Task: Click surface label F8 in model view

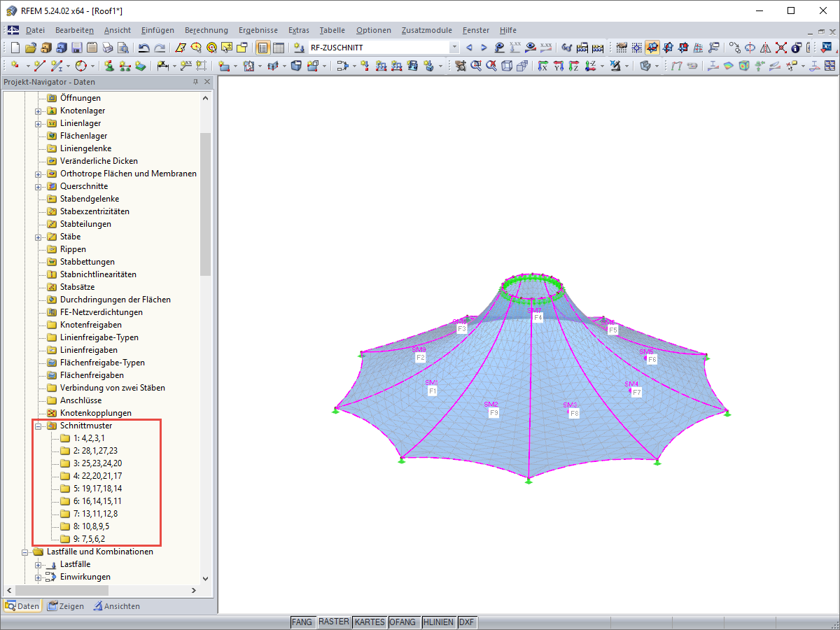Action: click(x=574, y=414)
